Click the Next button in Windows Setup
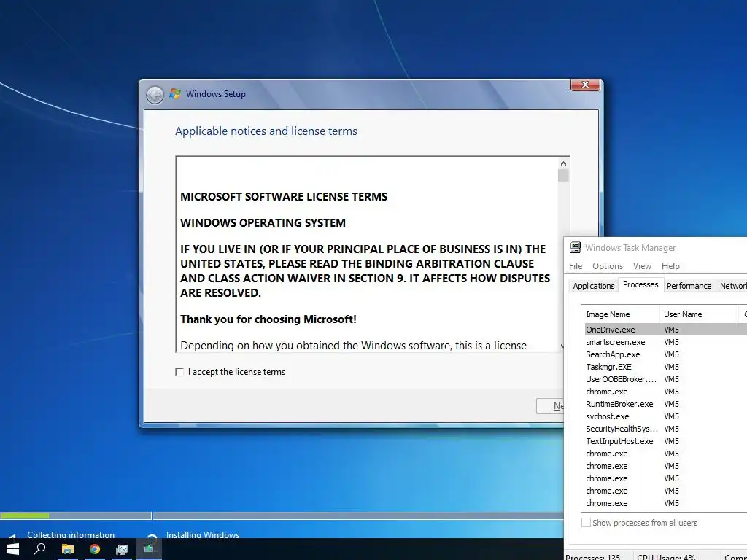 (550, 406)
